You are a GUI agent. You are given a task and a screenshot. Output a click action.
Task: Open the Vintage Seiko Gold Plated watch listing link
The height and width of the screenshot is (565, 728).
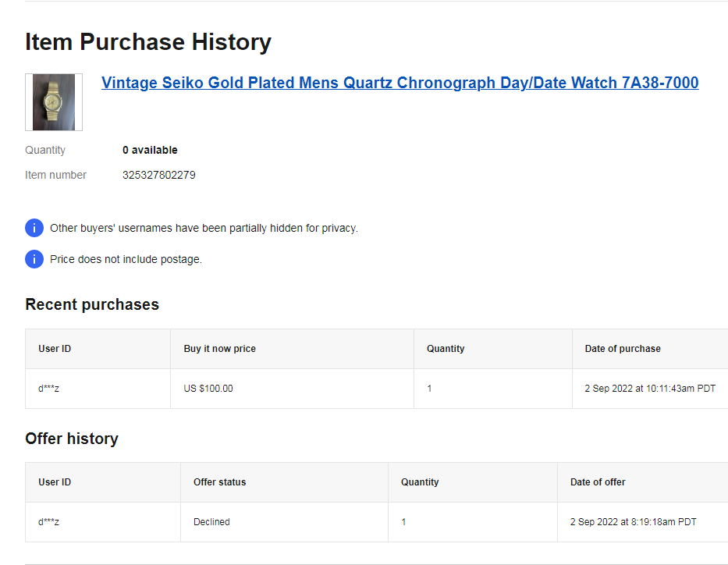point(400,83)
